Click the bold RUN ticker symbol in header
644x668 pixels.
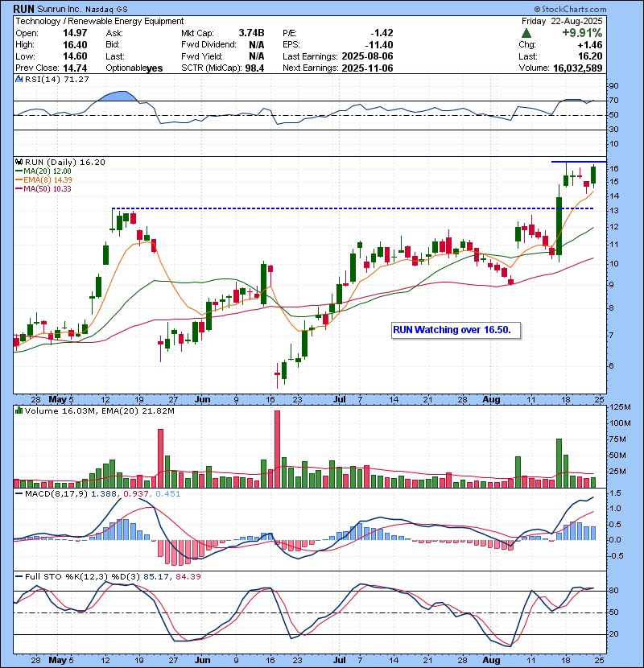coord(23,9)
